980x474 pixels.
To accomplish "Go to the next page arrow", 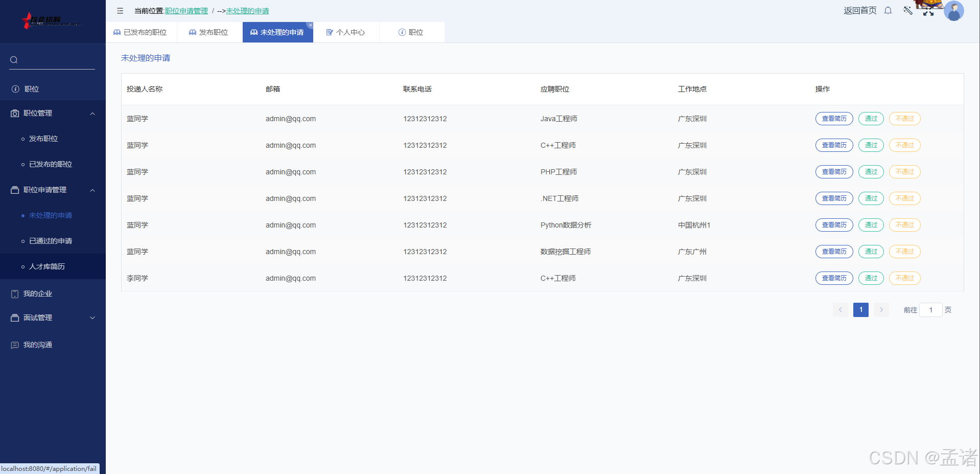I will coord(881,310).
